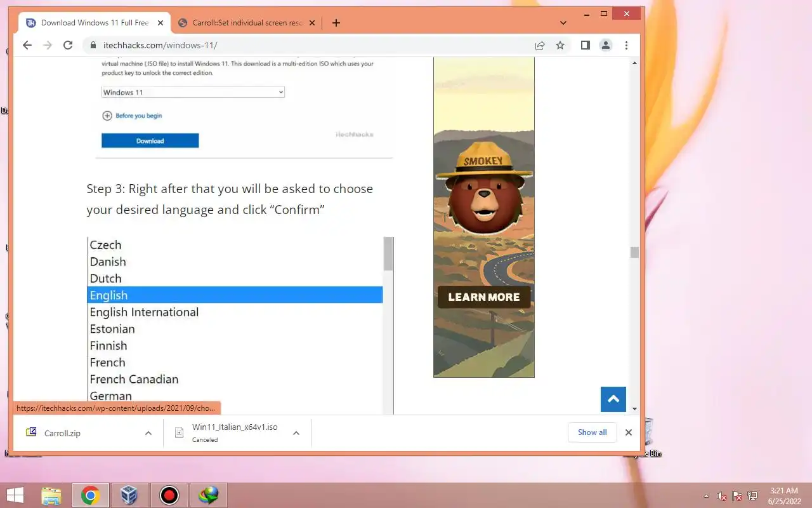Switch to Carroll::Set individual screen tab
Screen dimensions: 812x508
tap(246, 23)
